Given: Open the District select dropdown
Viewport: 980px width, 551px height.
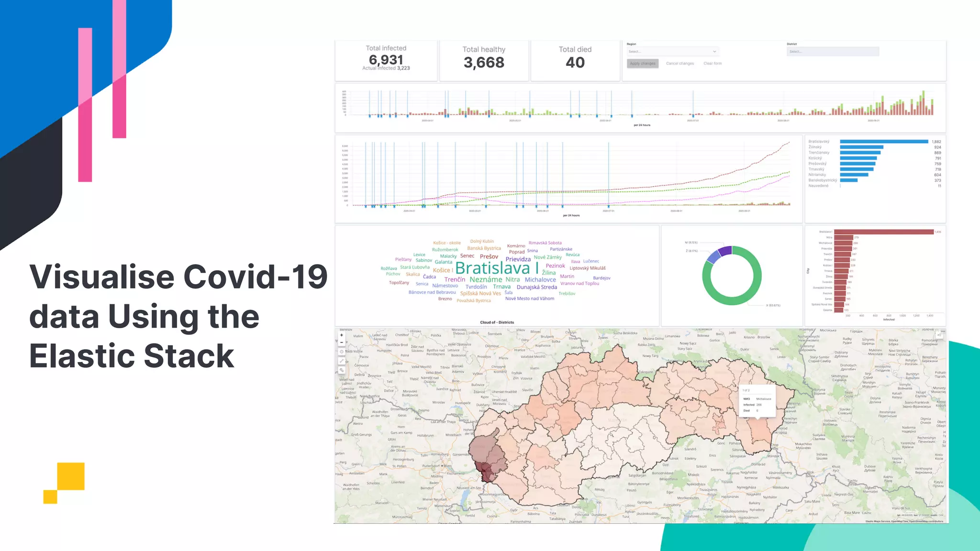Looking at the screenshot, I should [833, 52].
